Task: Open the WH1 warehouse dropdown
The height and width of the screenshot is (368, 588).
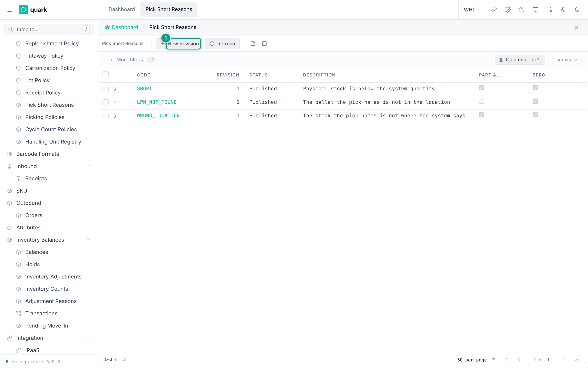Action: (472, 10)
